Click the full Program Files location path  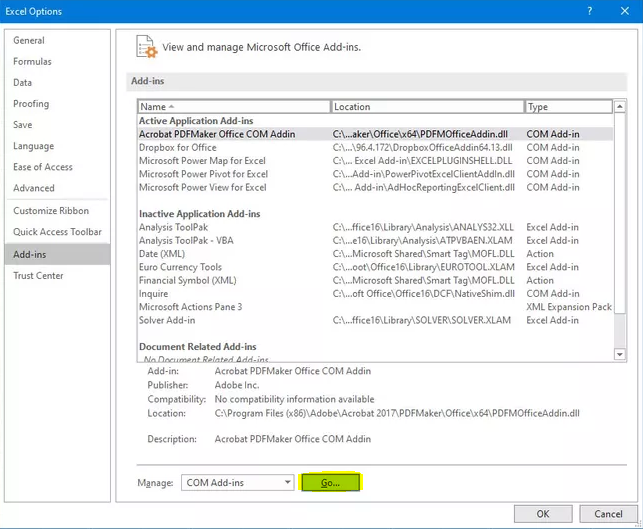pos(397,413)
